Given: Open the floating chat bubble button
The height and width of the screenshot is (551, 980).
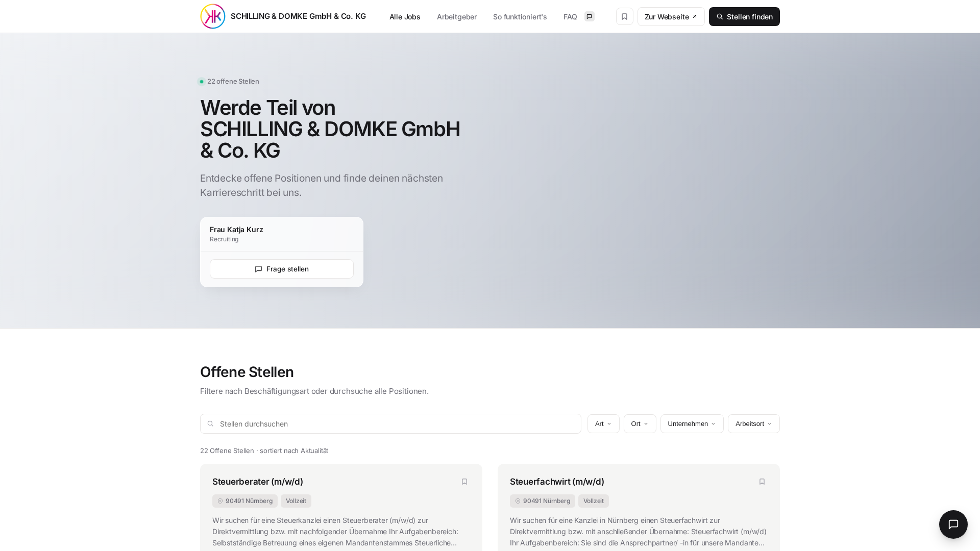Looking at the screenshot, I should (953, 524).
